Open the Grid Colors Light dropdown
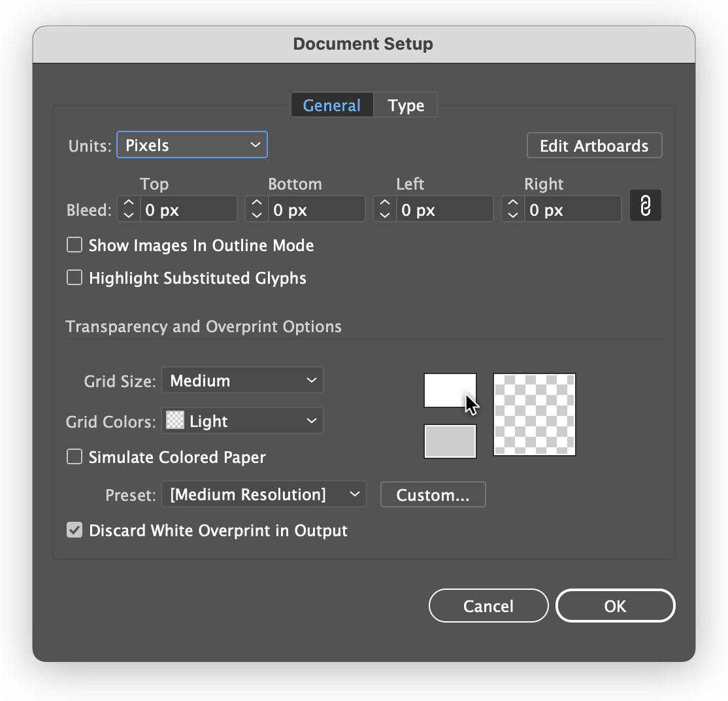Image resolution: width=728 pixels, height=701 pixels. point(242,422)
